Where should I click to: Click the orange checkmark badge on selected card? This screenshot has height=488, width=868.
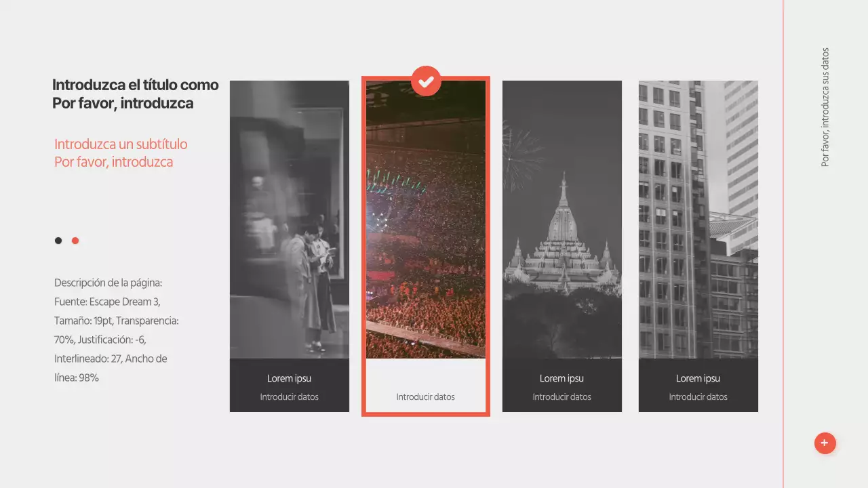coord(426,81)
